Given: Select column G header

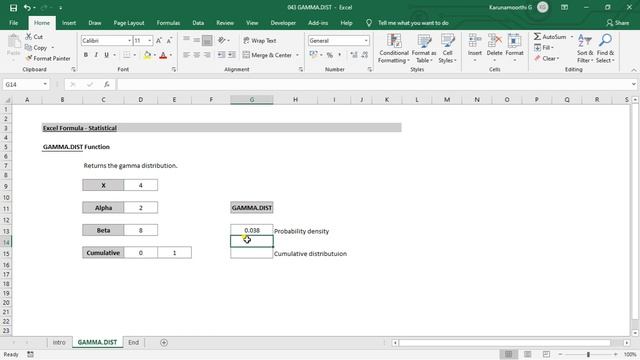Looking at the screenshot, I should pos(252,100).
